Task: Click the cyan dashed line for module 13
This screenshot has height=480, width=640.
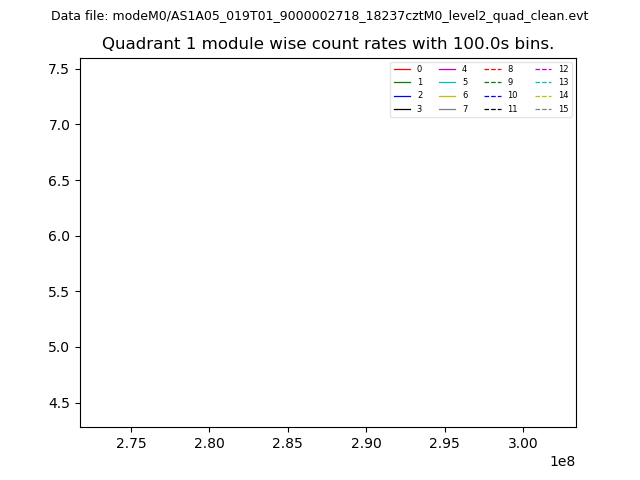Action: point(543,82)
